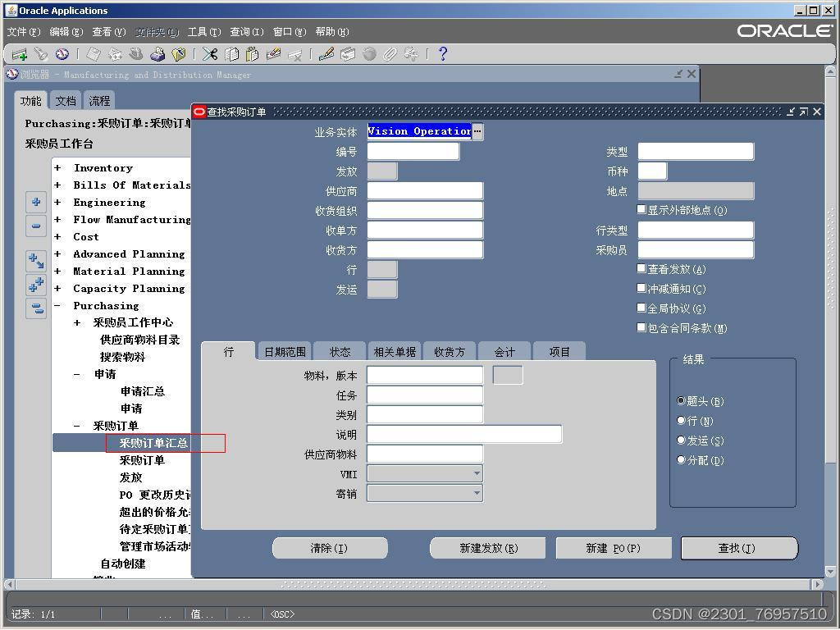This screenshot has height=630, width=840.
Task: Click the Clear Record eraser icon
Action: (x=273, y=54)
